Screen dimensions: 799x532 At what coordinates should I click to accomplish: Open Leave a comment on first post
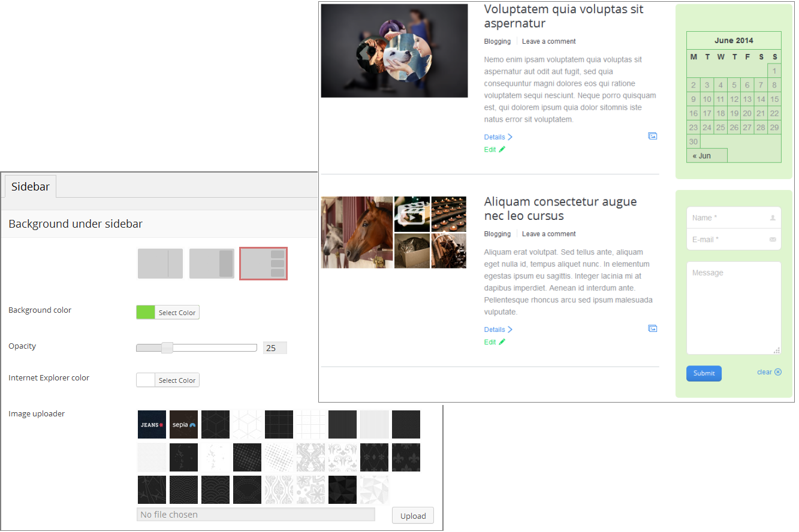coord(548,41)
